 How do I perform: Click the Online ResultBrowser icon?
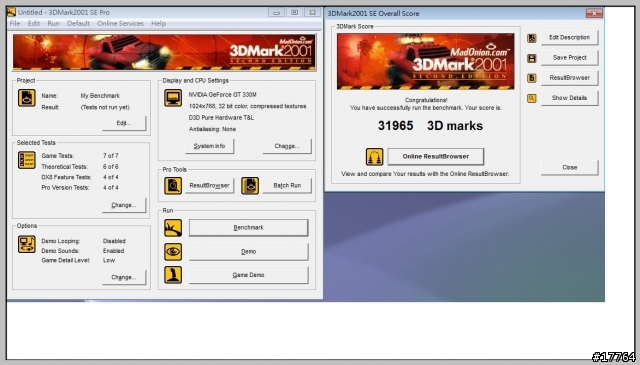click(x=374, y=157)
